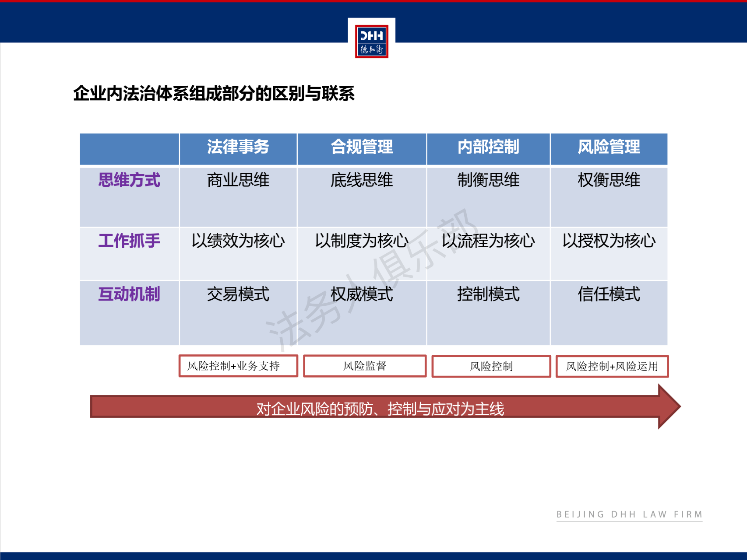Select the 风险控制+风险运用 box
This screenshot has width=747, height=560.
click(612, 366)
